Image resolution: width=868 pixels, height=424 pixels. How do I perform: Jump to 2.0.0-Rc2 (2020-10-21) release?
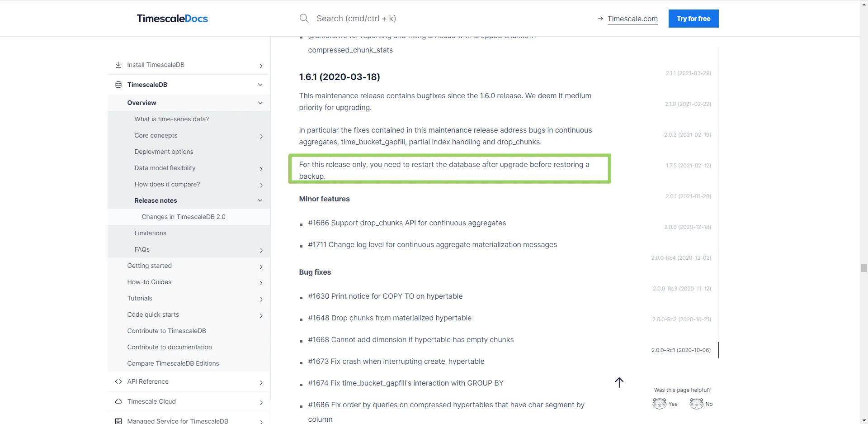[x=681, y=319]
